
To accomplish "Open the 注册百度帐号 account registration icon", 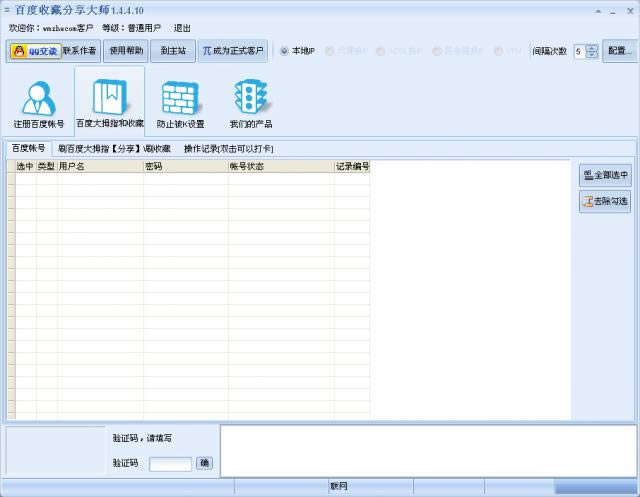I will pyautogui.click(x=39, y=104).
